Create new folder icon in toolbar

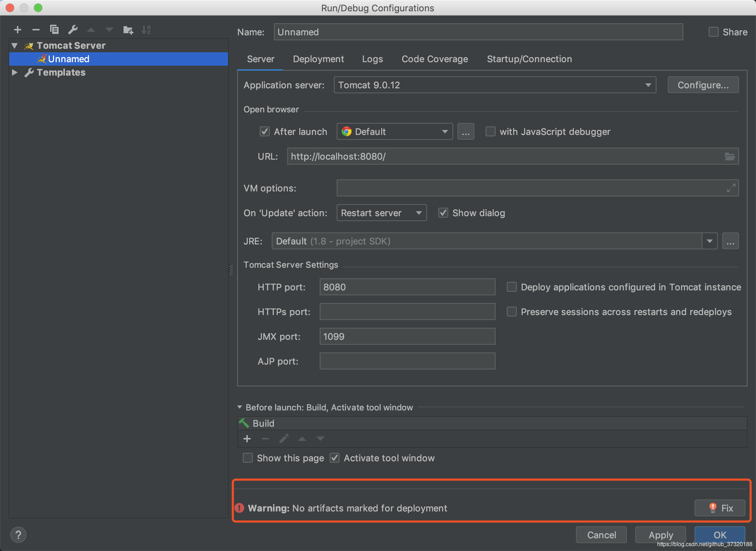(128, 30)
